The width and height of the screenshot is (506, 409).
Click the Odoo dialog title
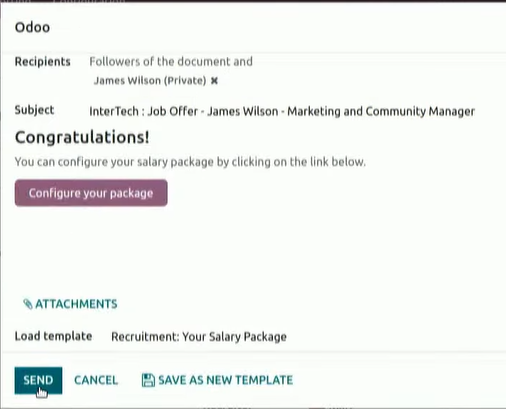(32, 27)
